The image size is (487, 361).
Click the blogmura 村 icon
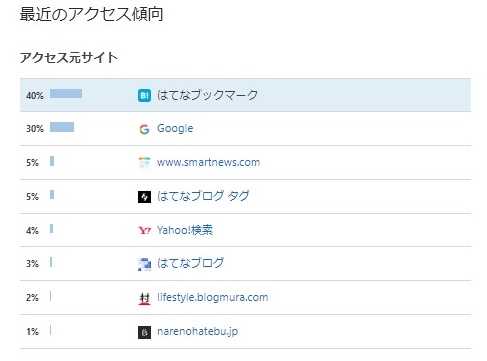pos(144,298)
